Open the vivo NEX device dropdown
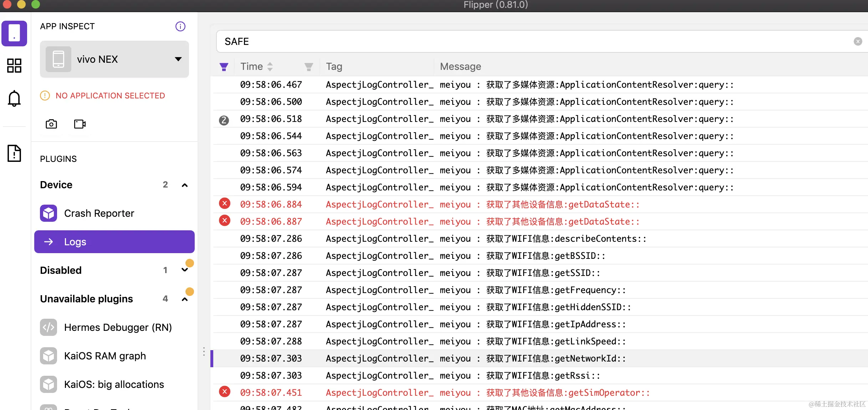Screen dimensions: 868x410 pyautogui.click(x=114, y=59)
